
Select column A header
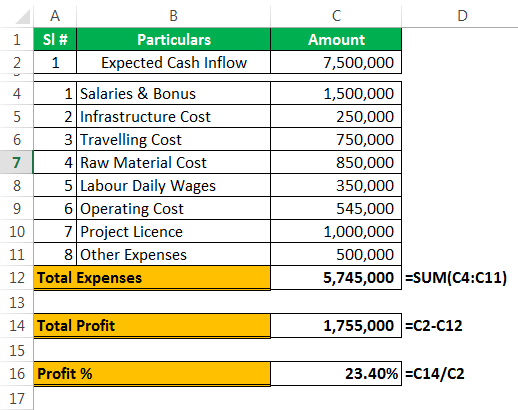(x=55, y=16)
